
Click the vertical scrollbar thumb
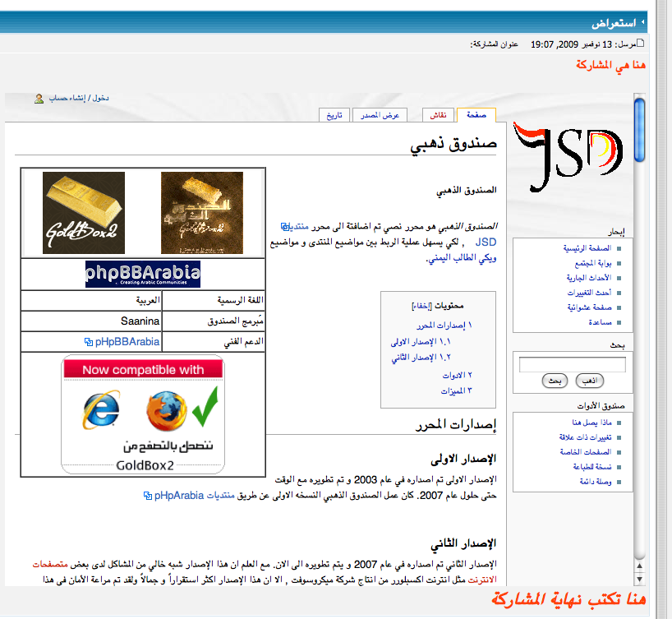click(x=639, y=127)
